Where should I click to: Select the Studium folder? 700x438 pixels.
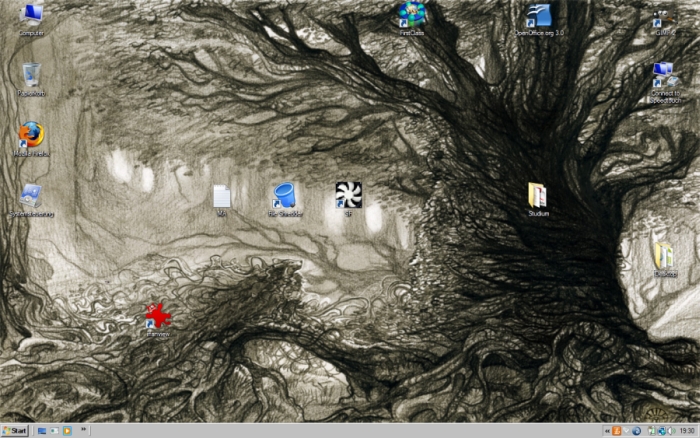pyautogui.click(x=538, y=200)
